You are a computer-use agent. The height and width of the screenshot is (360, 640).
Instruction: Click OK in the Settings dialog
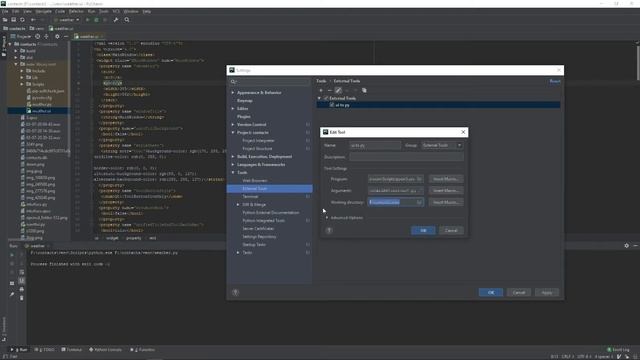click(x=491, y=293)
